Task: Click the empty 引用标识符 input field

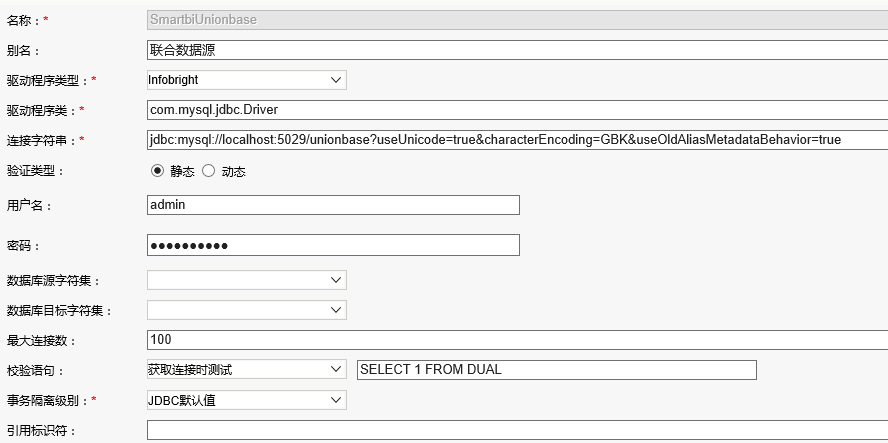Action: pos(518,431)
